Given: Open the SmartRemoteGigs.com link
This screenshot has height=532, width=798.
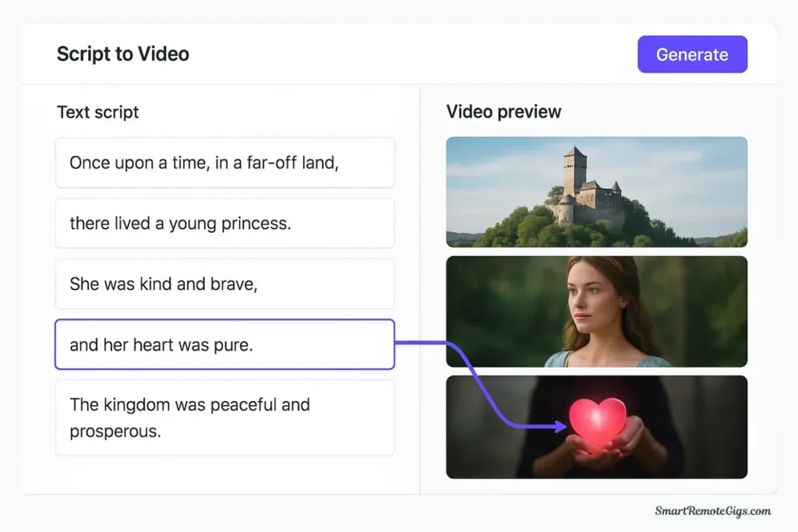Looking at the screenshot, I should (711, 511).
